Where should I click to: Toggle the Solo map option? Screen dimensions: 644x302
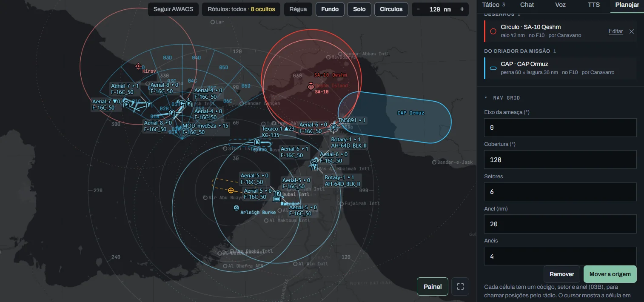coord(359,9)
